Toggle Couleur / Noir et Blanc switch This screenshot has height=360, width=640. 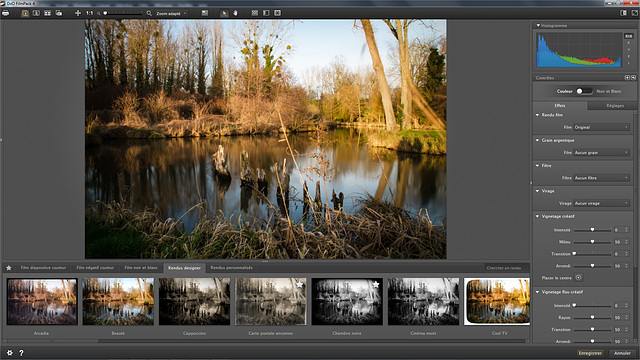[x=584, y=91]
